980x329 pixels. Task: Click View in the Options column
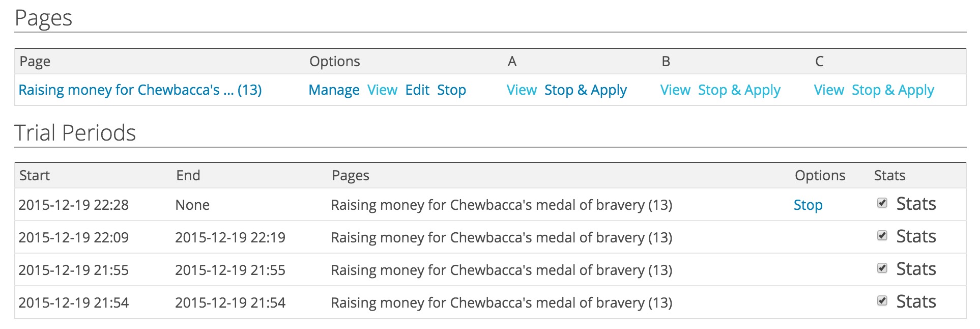click(382, 90)
